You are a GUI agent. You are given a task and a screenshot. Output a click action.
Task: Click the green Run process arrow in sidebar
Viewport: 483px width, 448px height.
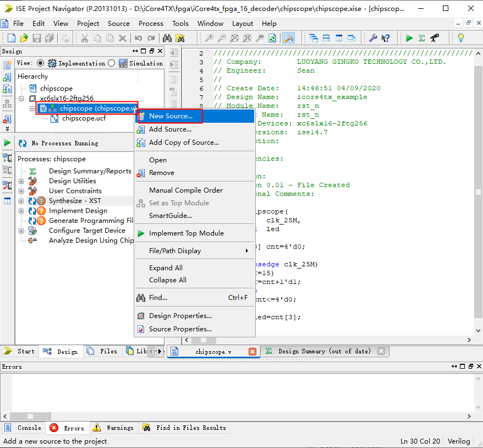[x=7, y=143]
